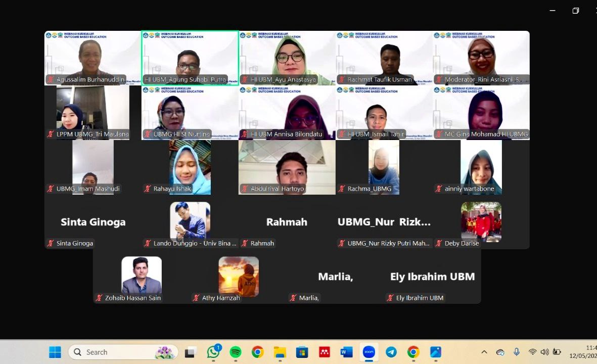This screenshot has width=597, height=364.
Task: Click the muted mic icon on Agussalim Burhanuddin's tile
Action: (x=50, y=79)
